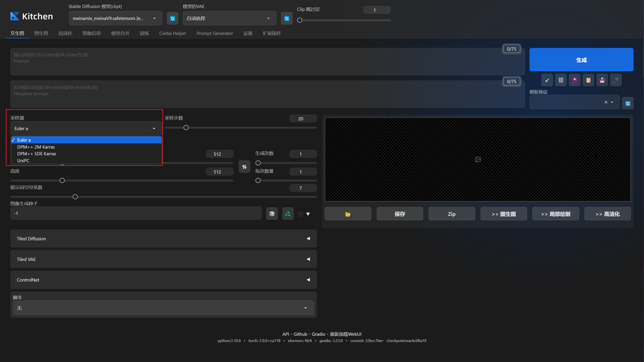
Task: Click the floppy disk icon to save style
Action: click(x=602, y=80)
